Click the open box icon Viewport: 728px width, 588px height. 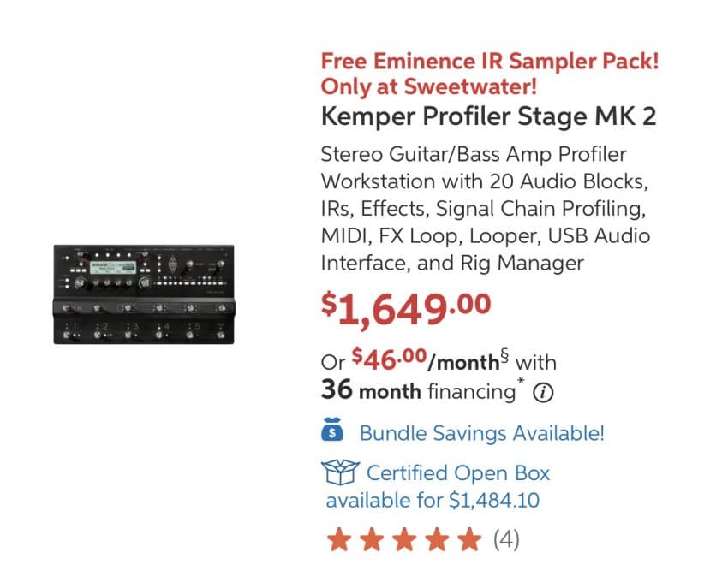(340, 472)
